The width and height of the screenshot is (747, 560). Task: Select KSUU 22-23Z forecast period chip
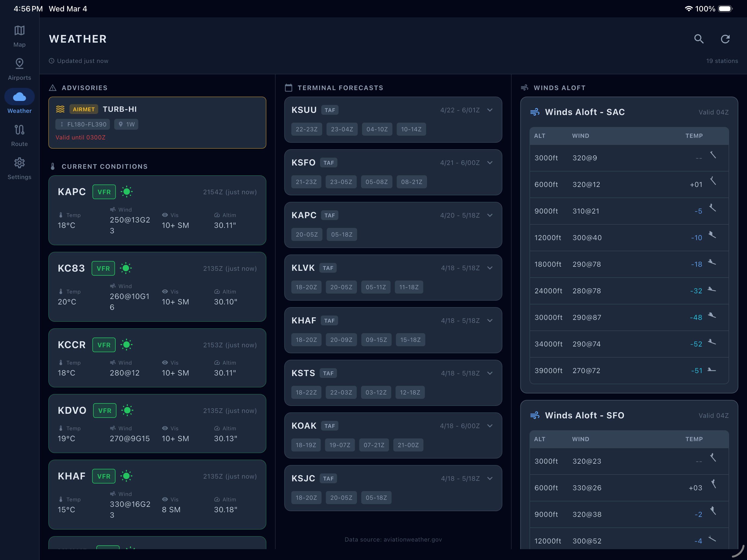pos(307,129)
